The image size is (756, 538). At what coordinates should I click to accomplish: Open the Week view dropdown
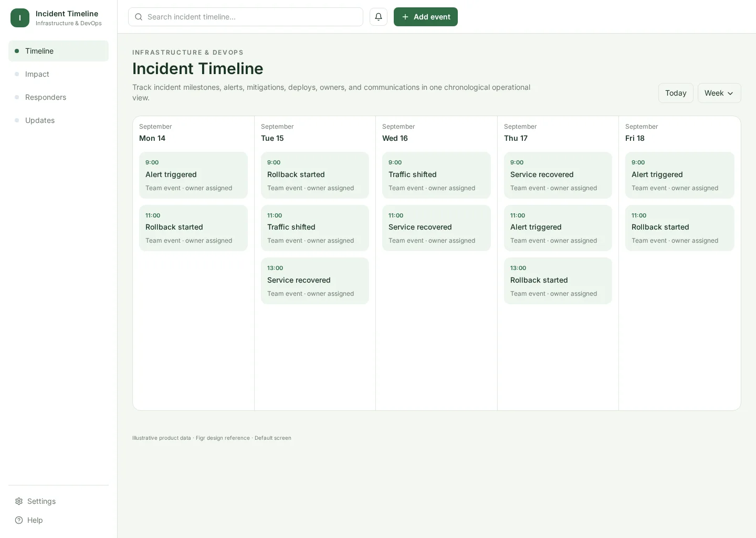tap(719, 93)
